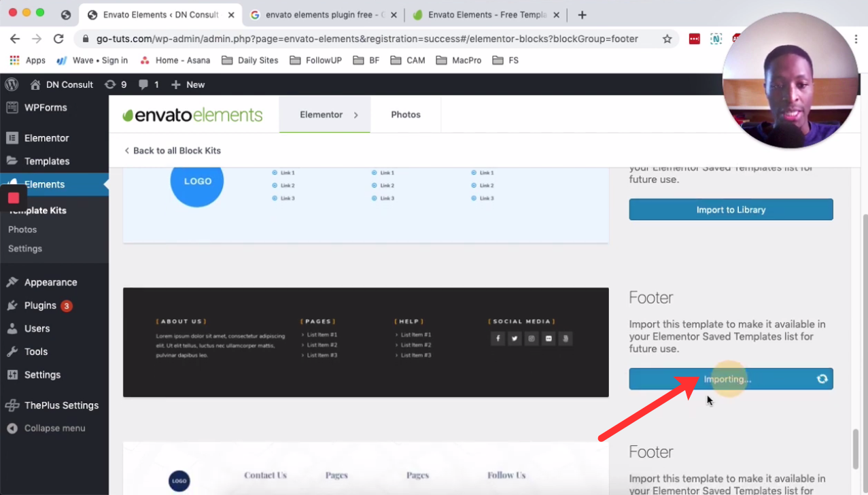Reload the current page

click(x=58, y=39)
